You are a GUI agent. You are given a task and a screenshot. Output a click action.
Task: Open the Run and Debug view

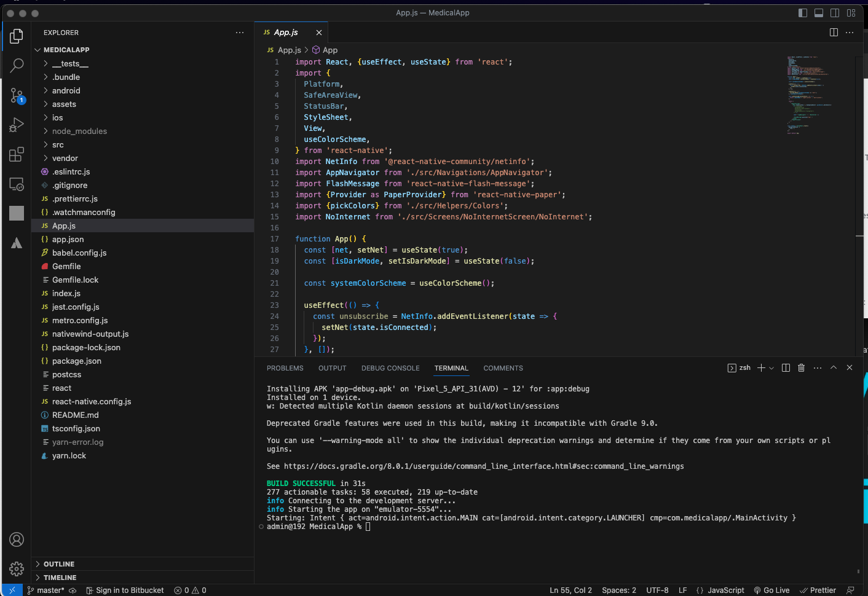coord(17,125)
